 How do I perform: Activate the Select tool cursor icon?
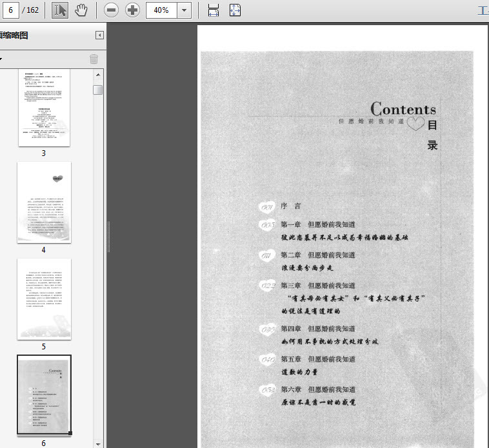[x=60, y=10]
